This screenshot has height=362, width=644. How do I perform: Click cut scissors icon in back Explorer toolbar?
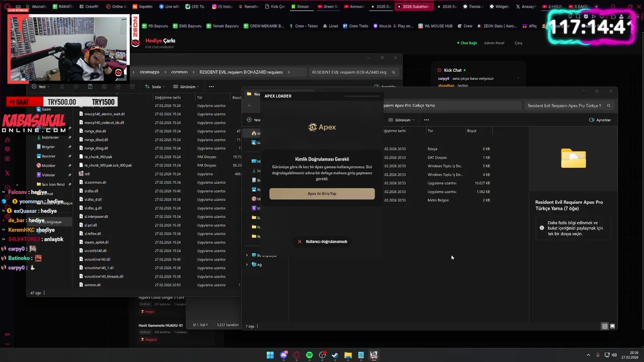tap(62, 86)
